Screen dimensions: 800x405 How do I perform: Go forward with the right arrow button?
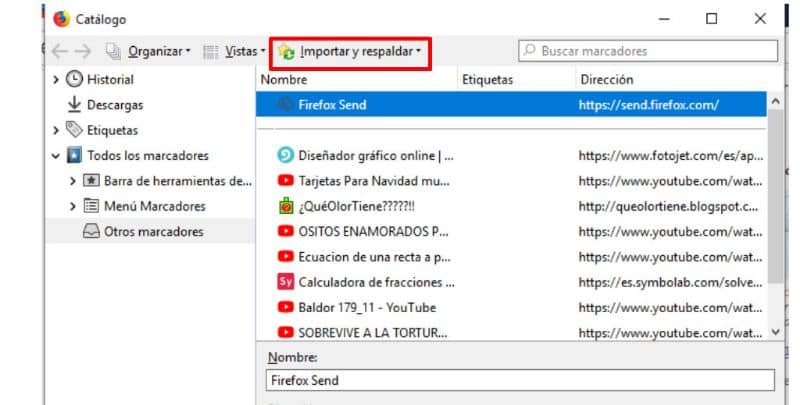83,51
